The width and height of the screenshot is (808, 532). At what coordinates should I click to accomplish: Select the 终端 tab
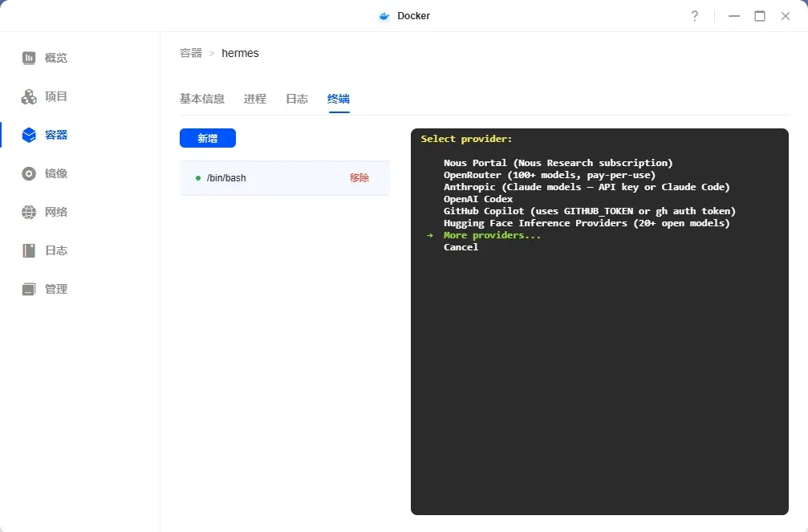click(x=338, y=99)
